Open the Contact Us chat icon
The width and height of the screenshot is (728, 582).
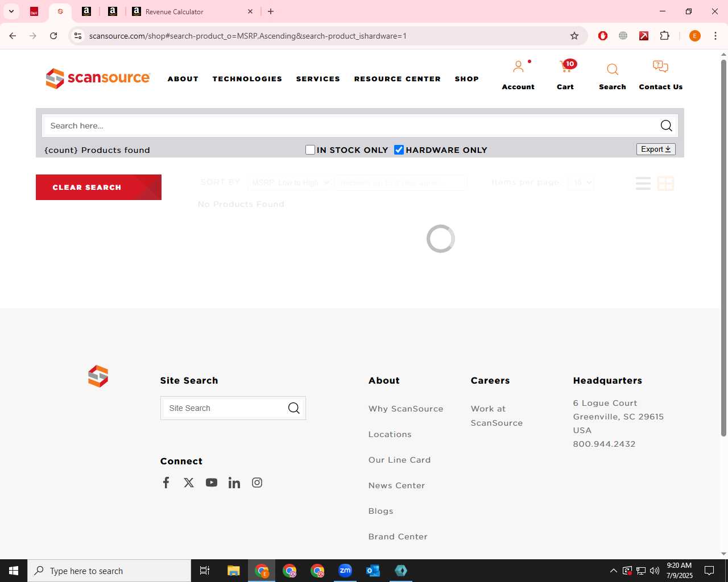(x=660, y=67)
